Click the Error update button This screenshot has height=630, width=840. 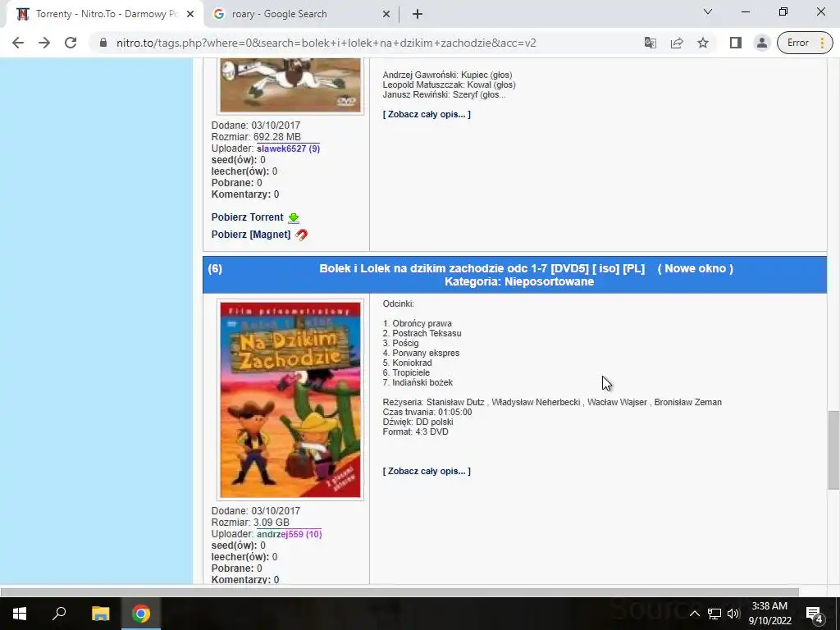(805, 43)
